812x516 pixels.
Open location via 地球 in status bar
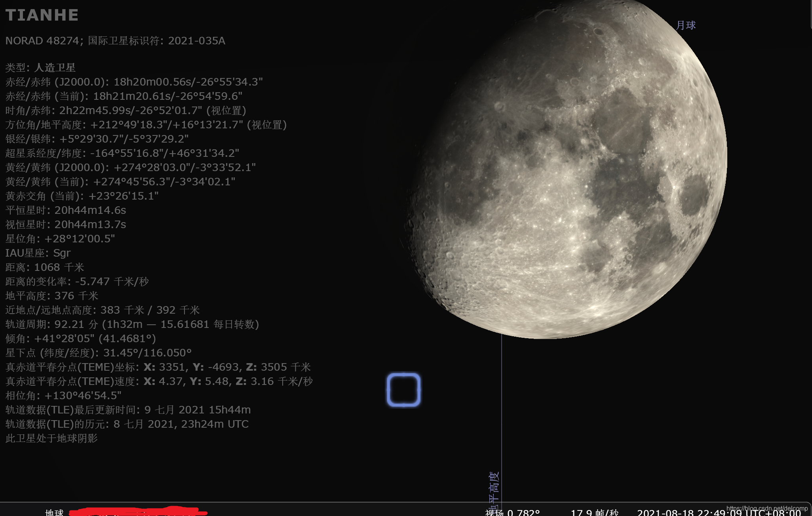pos(55,512)
